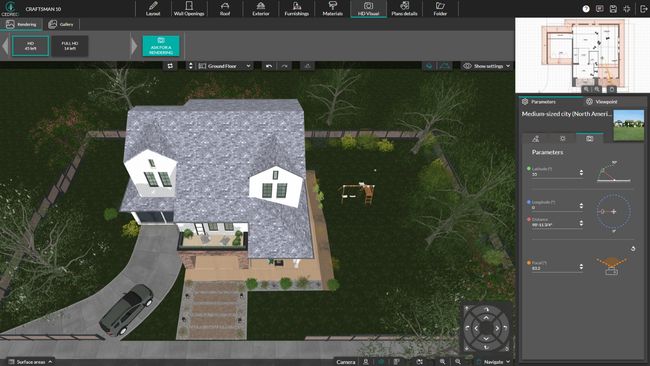The height and width of the screenshot is (366, 650).
Task: Toggle the layers view icon in viewport bar
Action: [429, 66]
